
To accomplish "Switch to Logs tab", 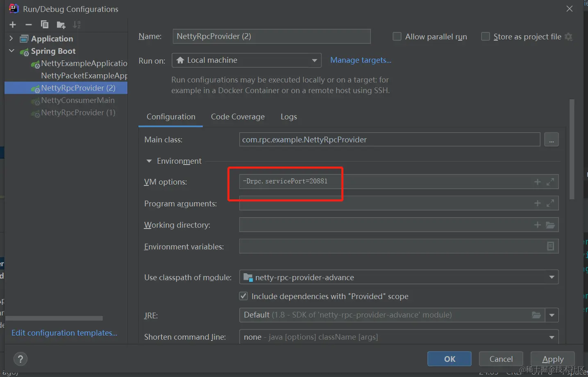I will (x=289, y=117).
